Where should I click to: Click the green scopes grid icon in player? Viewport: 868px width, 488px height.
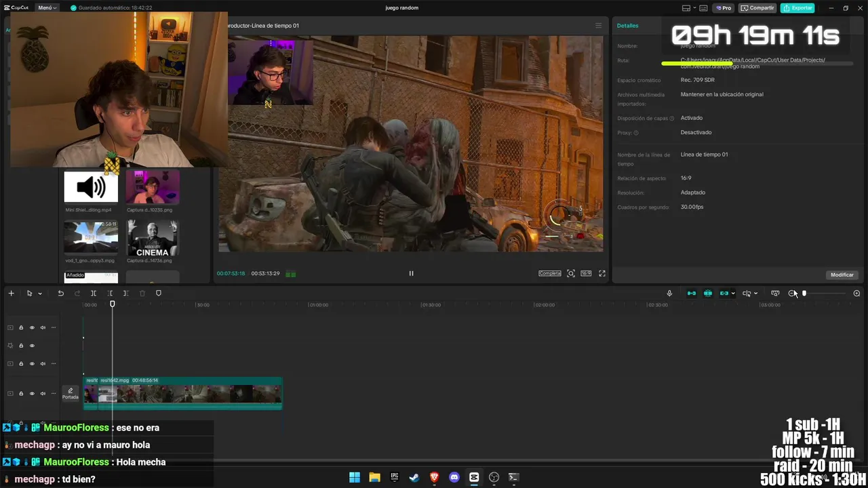click(291, 274)
